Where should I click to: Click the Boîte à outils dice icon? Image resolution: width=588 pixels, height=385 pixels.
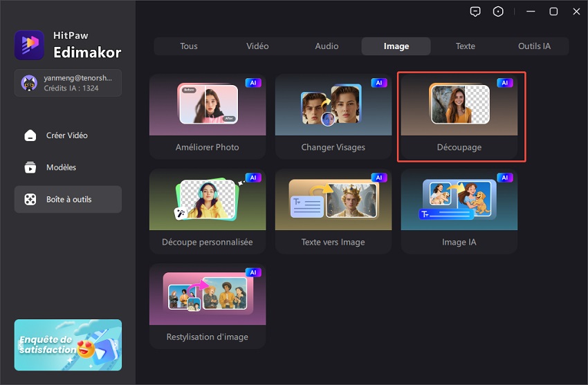[30, 199]
